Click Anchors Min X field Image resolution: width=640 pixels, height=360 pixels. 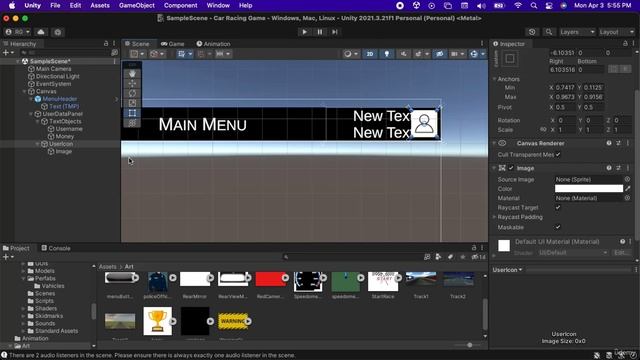pyautogui.click(x=565, y=88)
